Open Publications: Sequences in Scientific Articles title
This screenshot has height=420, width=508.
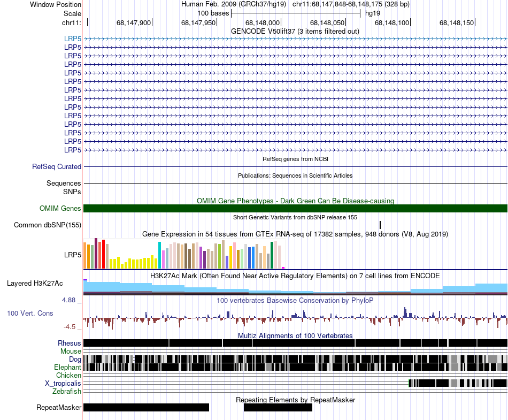click(295, 175)
